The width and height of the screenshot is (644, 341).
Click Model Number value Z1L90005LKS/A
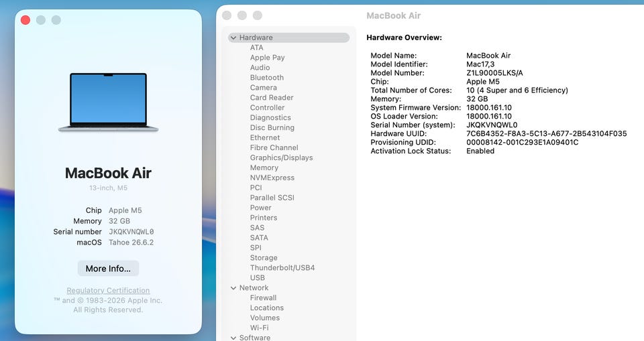[494, 72]
